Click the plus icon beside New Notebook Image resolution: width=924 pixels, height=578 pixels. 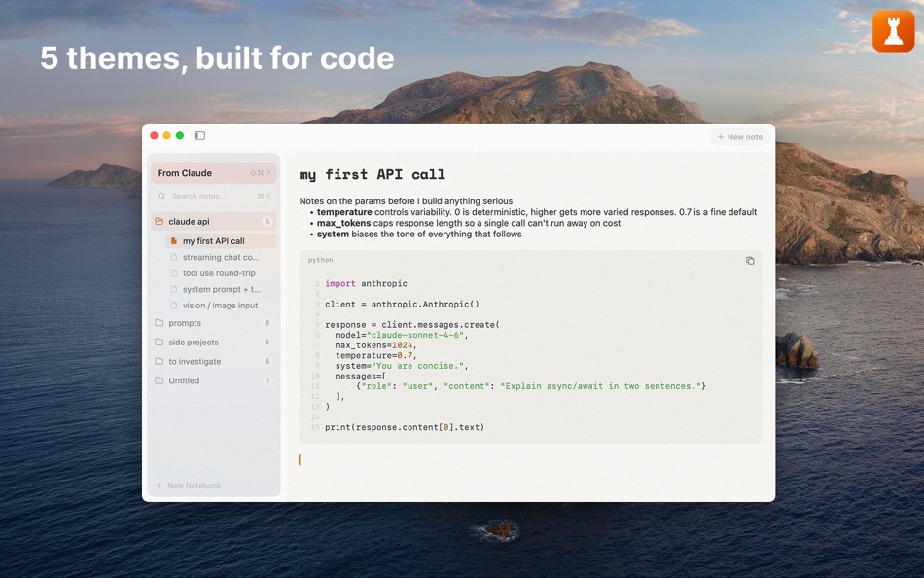coord(159,485)
